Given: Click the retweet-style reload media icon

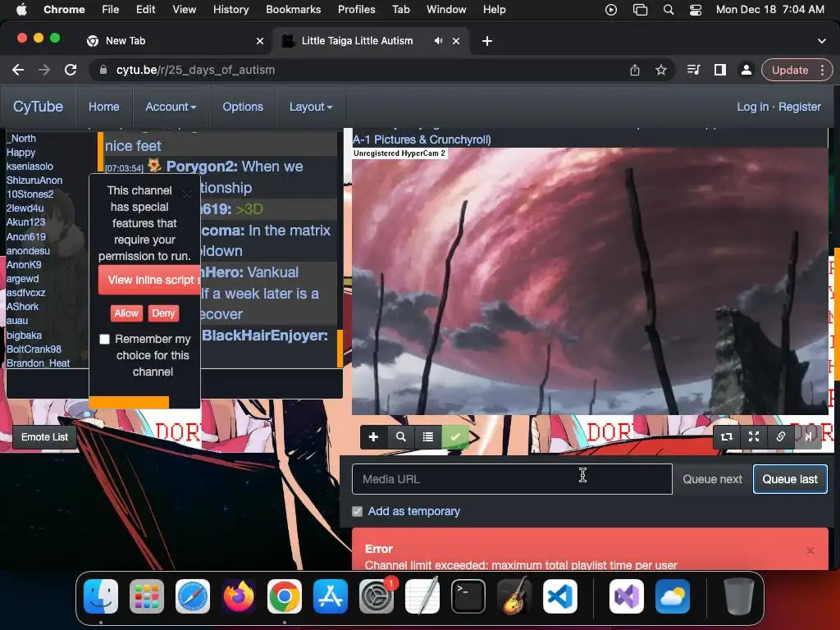Looking at the screenshot, I should [727, 437].
